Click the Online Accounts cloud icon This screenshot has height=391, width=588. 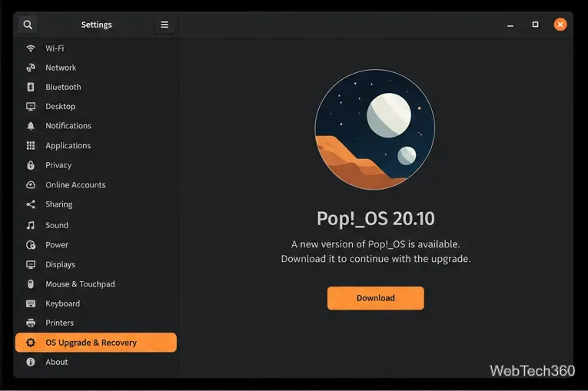point(31,185)
